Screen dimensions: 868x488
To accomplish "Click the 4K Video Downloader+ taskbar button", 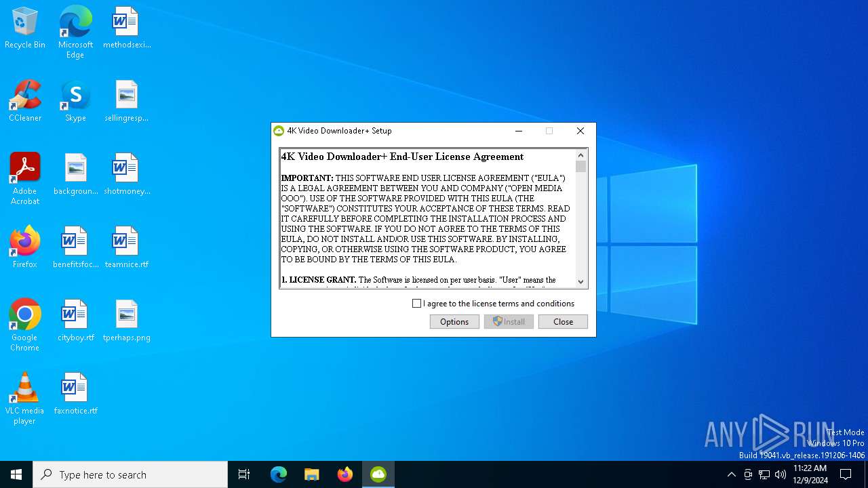I will [378, 474].
